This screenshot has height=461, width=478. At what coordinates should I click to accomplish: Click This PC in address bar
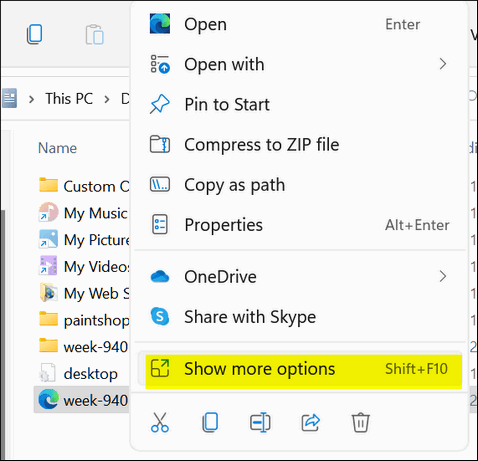coord(69,99)
